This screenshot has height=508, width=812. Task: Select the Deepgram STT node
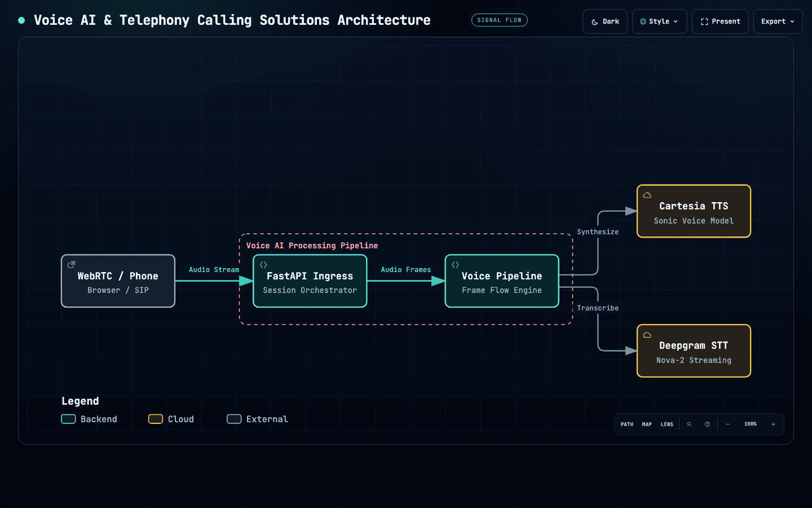click(694, 351)
